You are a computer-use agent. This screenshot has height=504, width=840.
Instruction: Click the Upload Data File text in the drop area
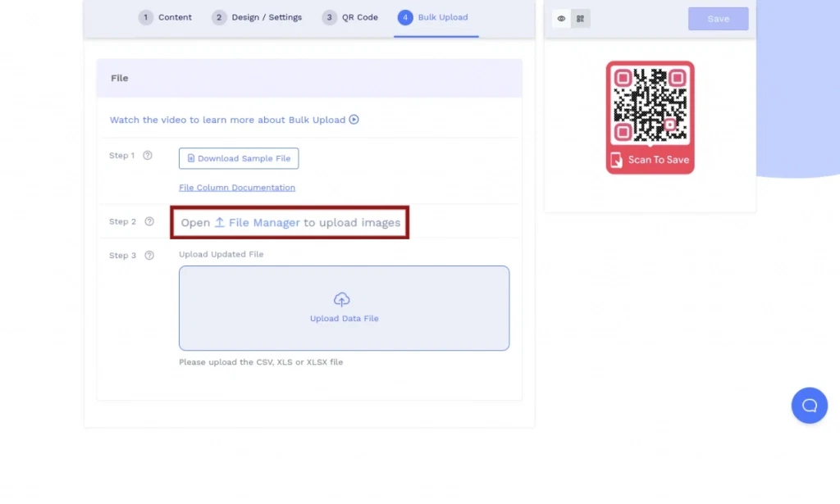344,319
